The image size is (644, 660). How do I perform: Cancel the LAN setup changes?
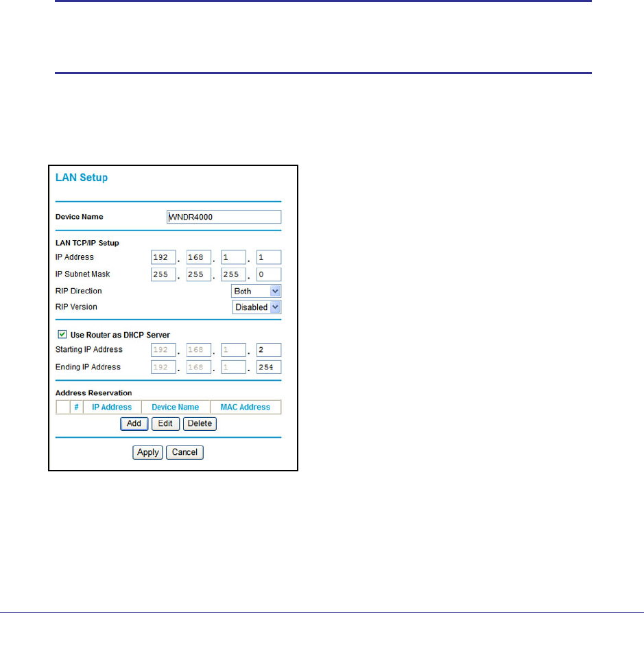[x=184, y=452]
